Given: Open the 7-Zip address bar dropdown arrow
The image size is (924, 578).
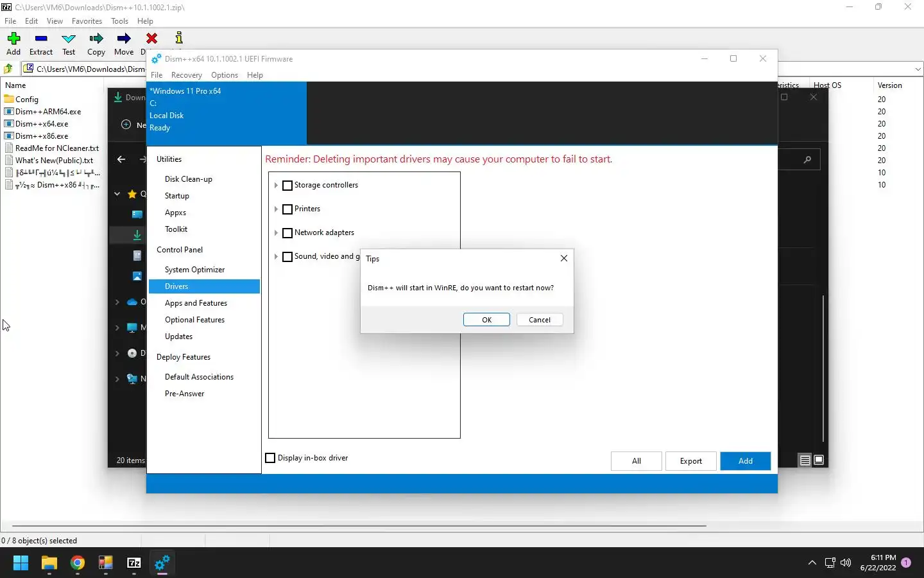Looking at the screenshot, I should tap(918, 69).
